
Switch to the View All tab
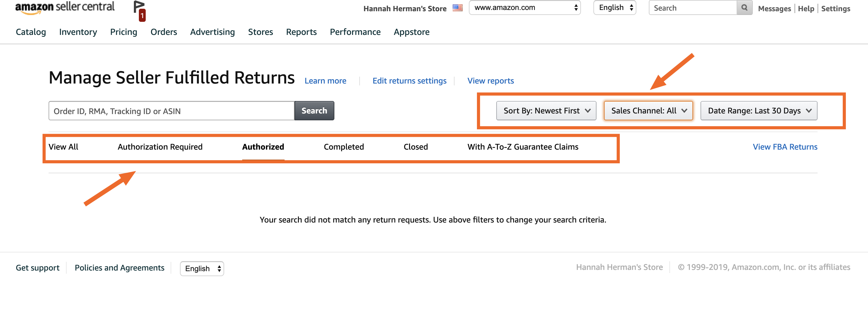click(x=63, y=147)
